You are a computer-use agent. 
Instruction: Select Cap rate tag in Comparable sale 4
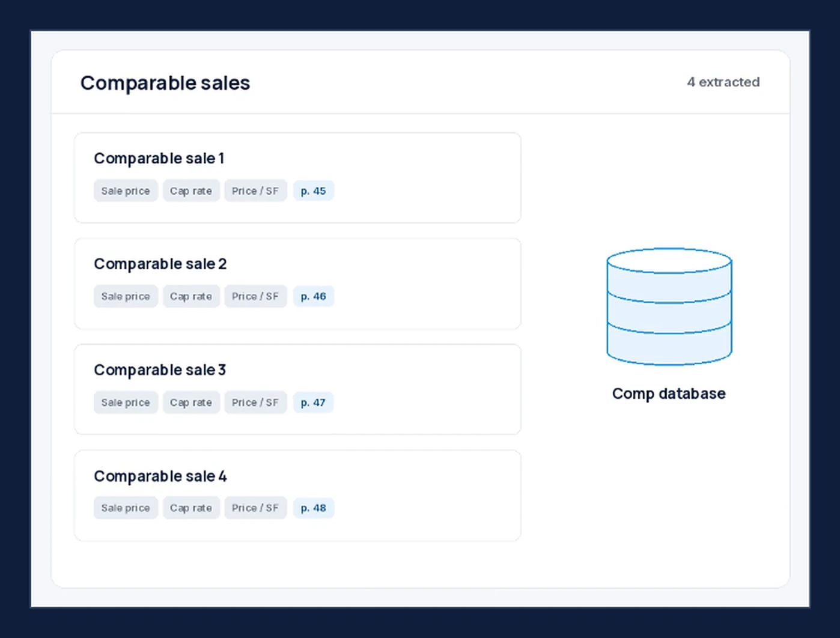[191, 508]
